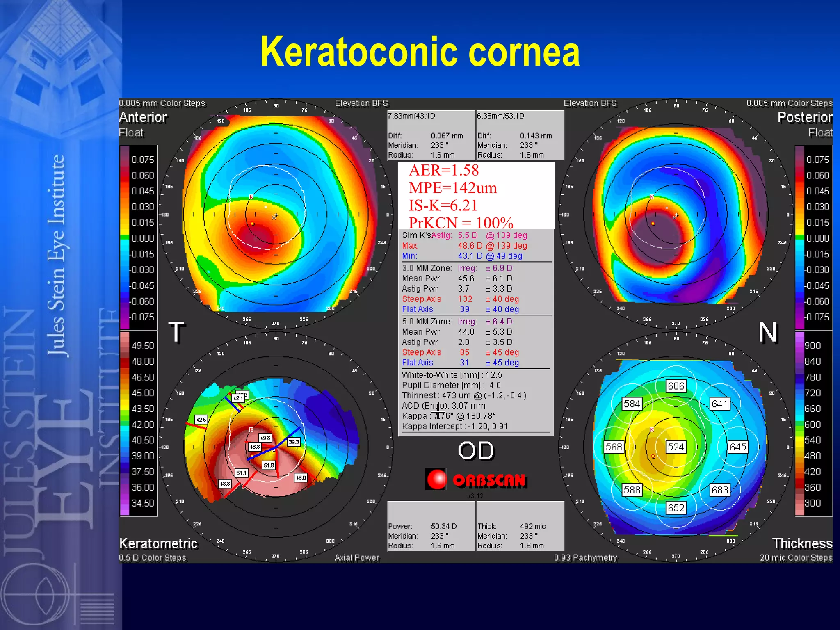Click the 49.50 keratometric scale value

point(143,346)
